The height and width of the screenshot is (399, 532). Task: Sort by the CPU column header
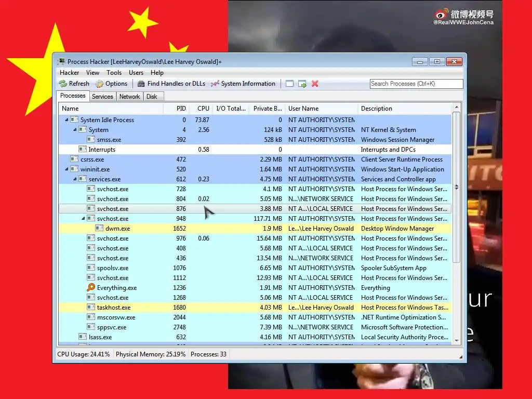click(x=201, y=109)
